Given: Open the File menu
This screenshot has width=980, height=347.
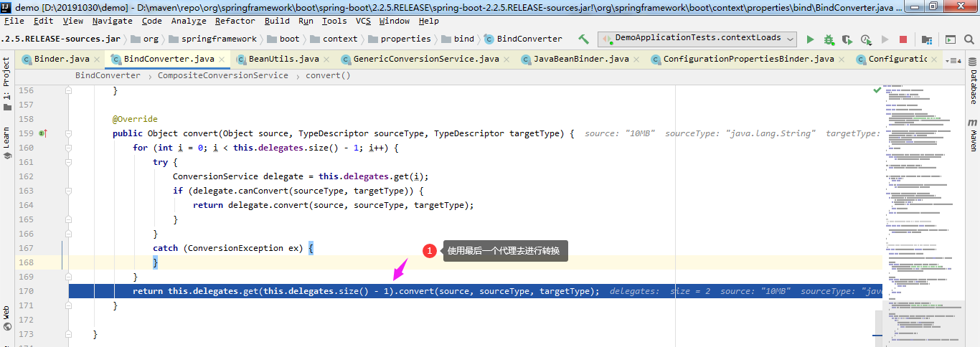Looking at the screenshot, I should point(14,21).
